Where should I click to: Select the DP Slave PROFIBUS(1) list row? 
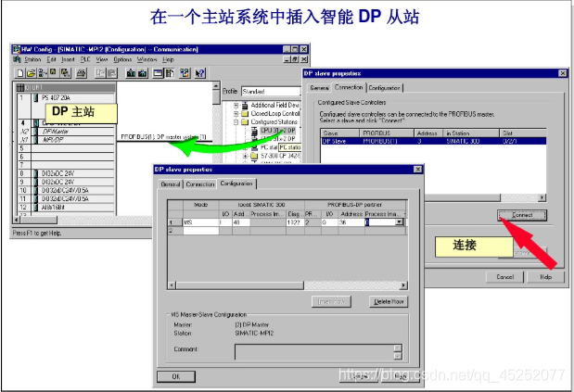pos(433,141)
